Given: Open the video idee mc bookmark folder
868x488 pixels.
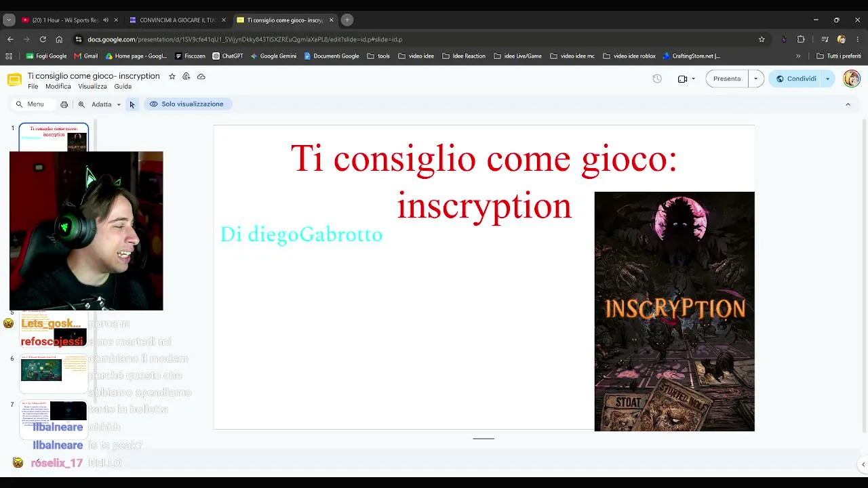Looking at the screenshot, I should point(572,56).
